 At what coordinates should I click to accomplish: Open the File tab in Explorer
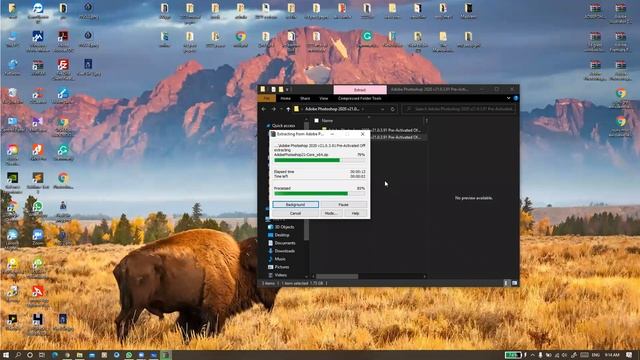pos(267,98)
